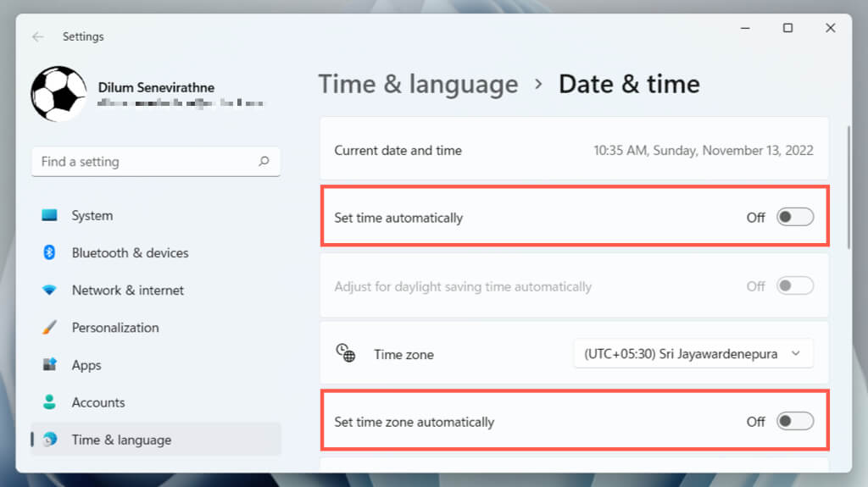868x487 pixels.
Task: Select Bluetooth & devices in sidebar
Action: 130,252
